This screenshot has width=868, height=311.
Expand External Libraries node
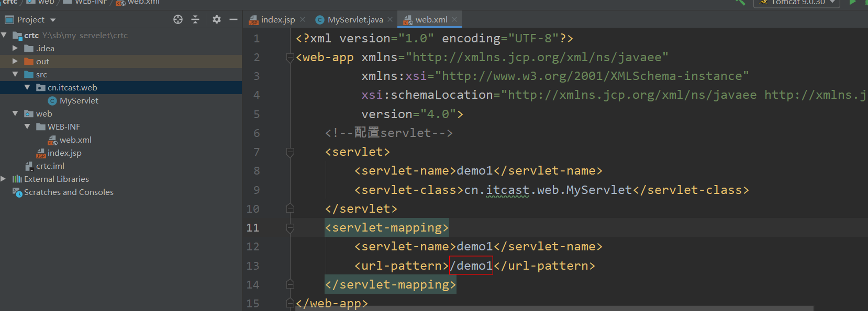(3, 179)
